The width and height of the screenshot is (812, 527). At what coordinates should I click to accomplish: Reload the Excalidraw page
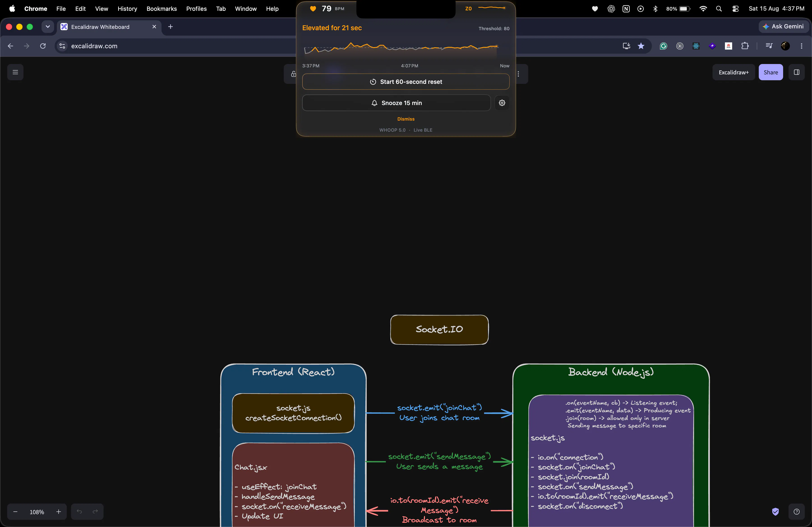pyautogui.click(x=43, y=46)
